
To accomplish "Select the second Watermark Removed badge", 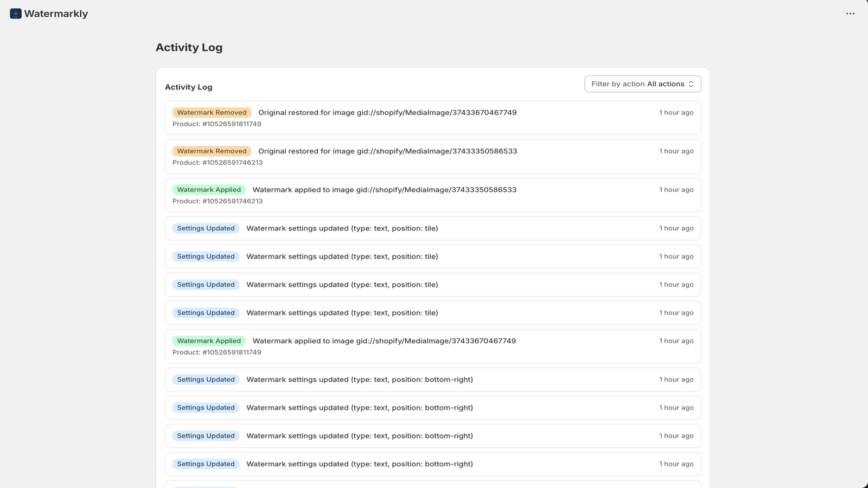I will coord(212,151).
